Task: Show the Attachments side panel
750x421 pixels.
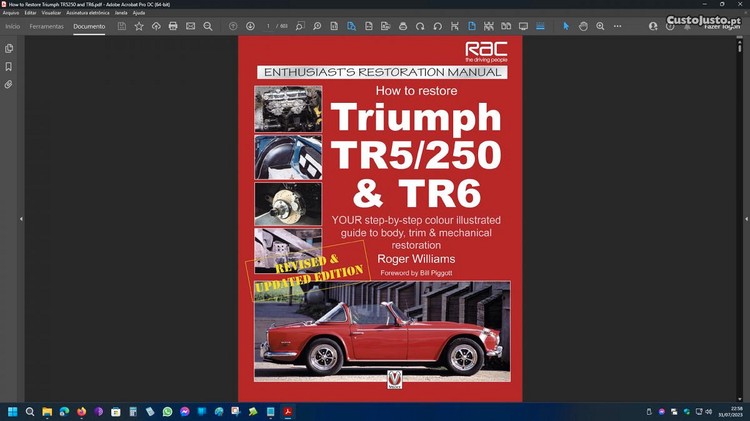Action: tap(9, 85)
